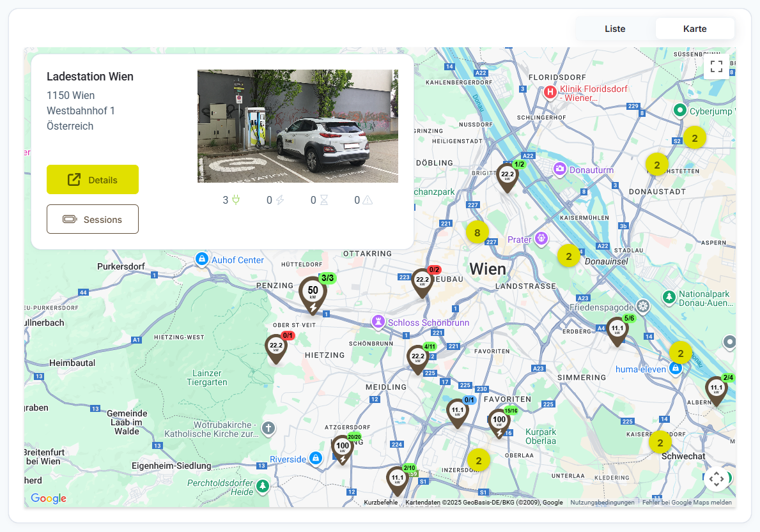Expand the cluster of 2 near Schwechat

coord(660,441)
